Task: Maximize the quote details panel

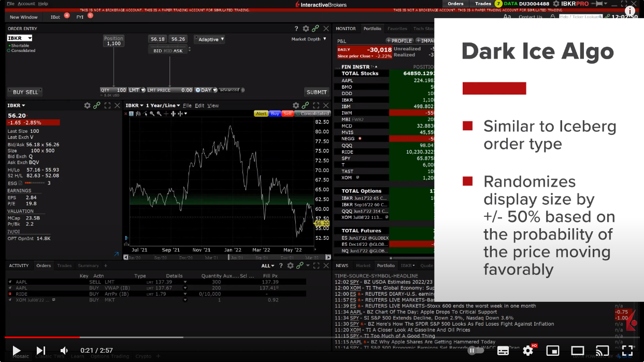Action: click(107, 105)
